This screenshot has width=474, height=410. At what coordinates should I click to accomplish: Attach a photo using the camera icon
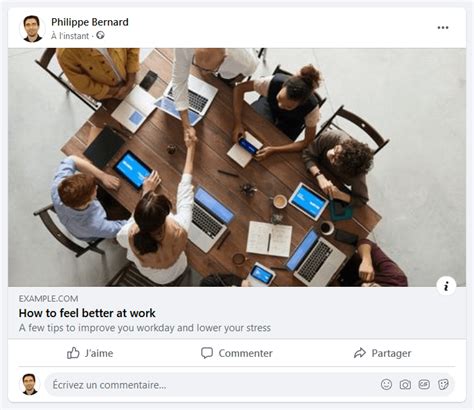(405, 385)
